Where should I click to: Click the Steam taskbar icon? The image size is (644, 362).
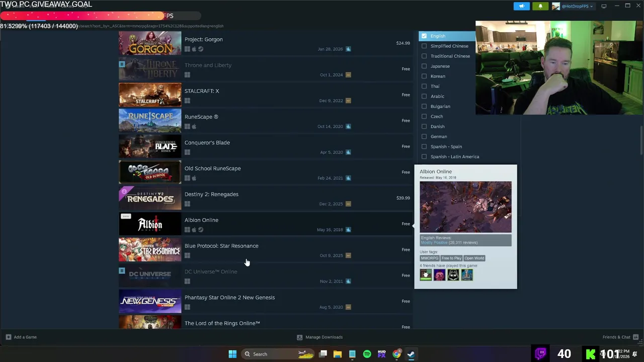click(411, 354)
